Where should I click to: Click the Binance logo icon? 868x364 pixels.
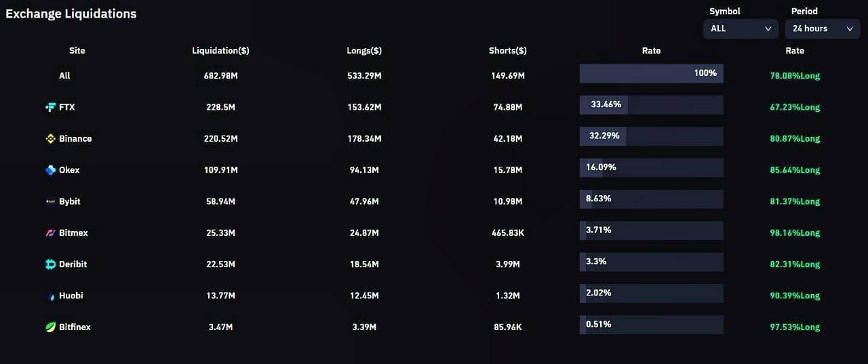click(50, 138)
